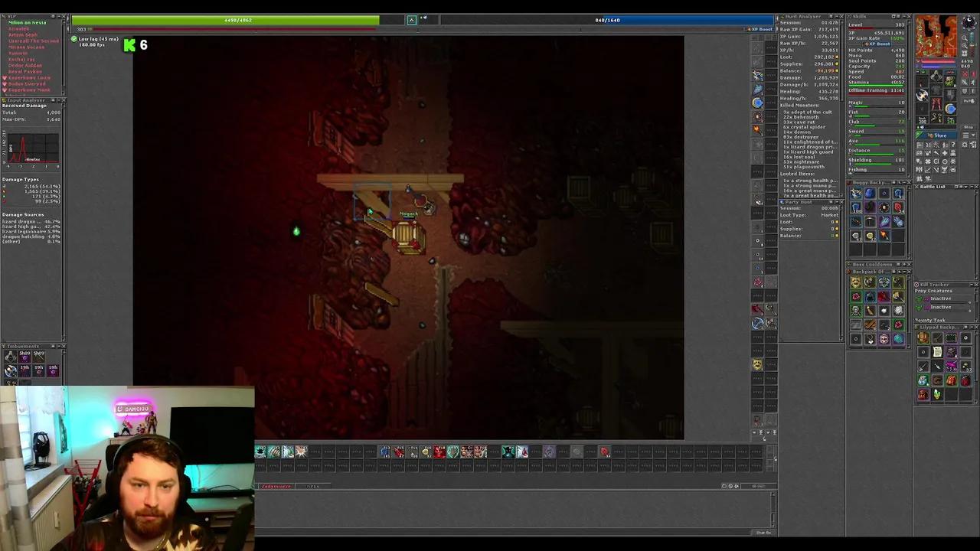Screen dimensions: 980x551
Task: Open the Battle List sort dropdown arrow
Action: coord(965,187)
